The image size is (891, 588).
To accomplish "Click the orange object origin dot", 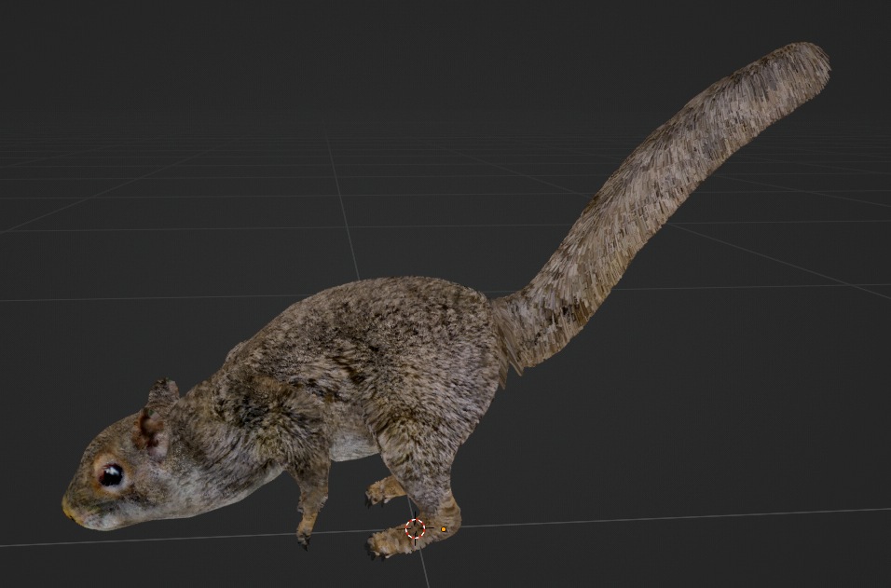I will [x=444, y=529].
